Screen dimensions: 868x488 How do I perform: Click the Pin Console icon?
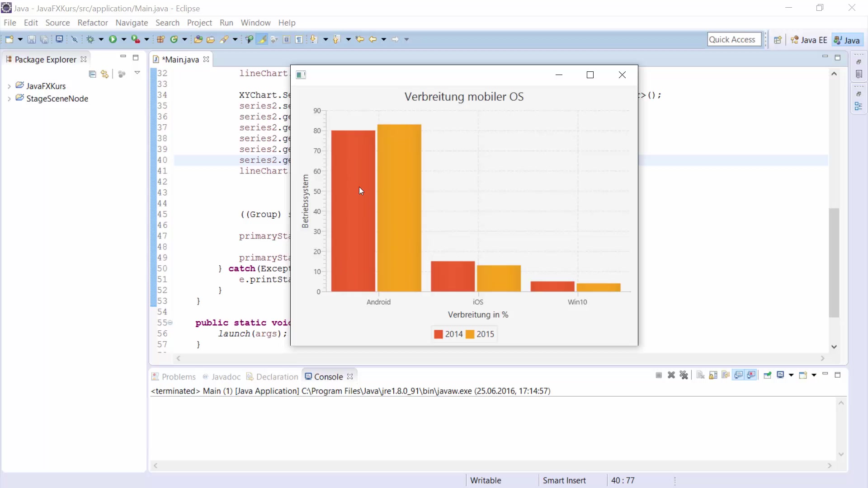click(767, 375)
